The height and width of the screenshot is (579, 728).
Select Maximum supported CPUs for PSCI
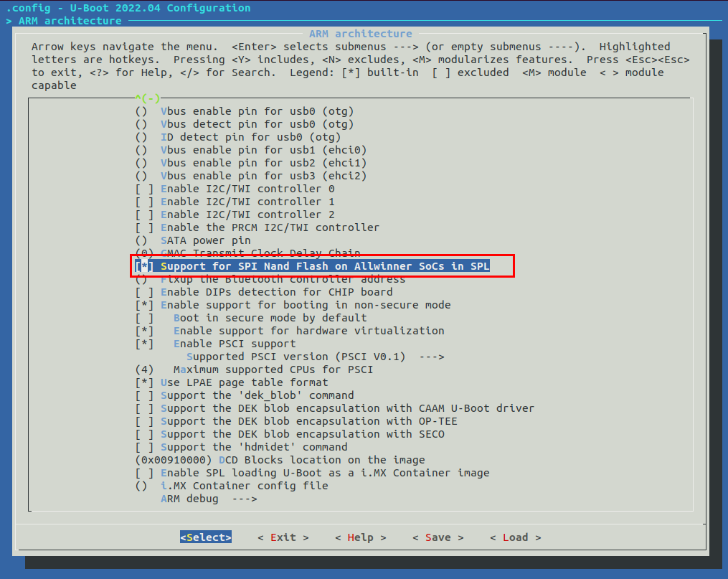tap(255, 369)
